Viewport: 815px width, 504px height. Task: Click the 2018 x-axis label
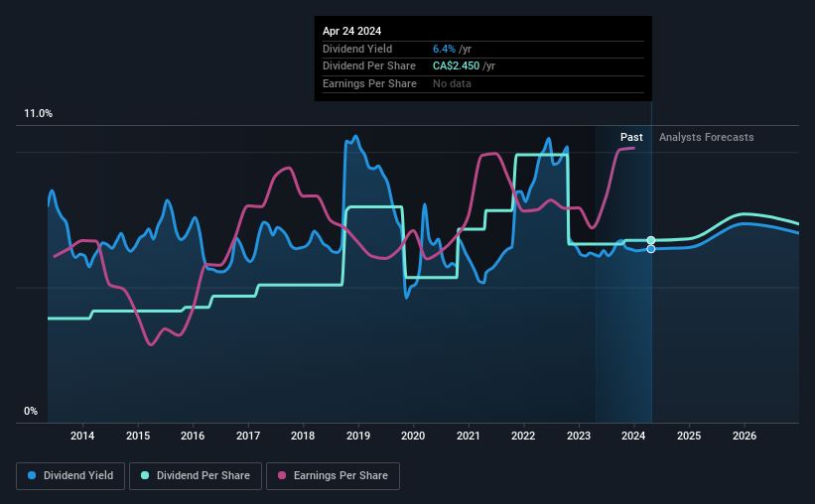tap(303, 436)
